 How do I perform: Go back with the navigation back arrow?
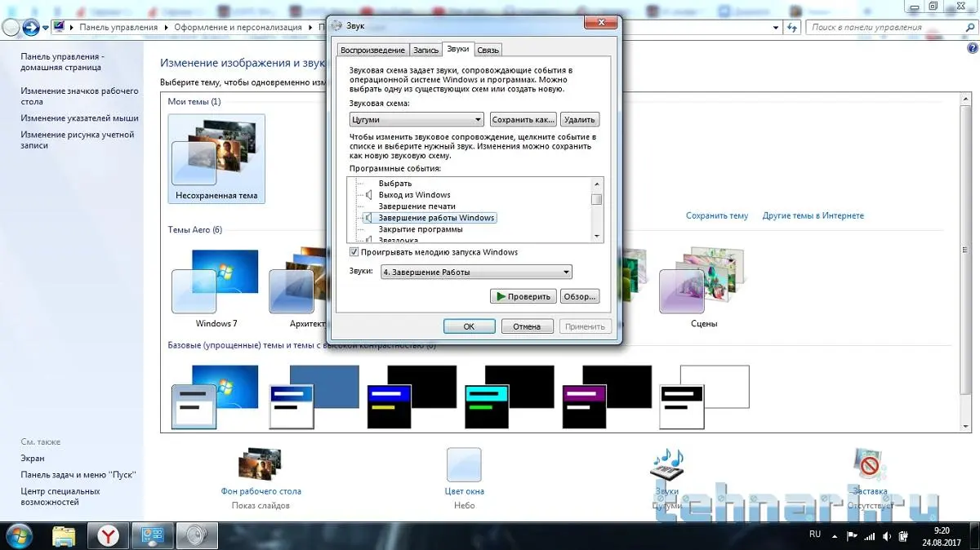pyautogui.click(x=11, y=27)
